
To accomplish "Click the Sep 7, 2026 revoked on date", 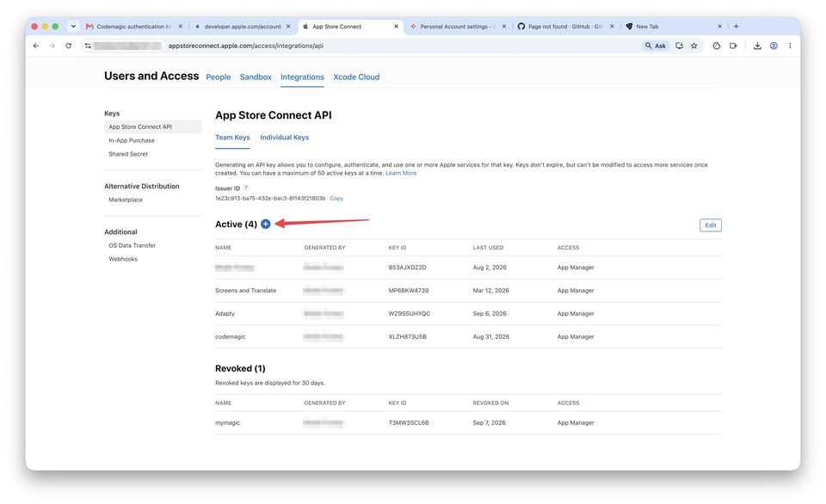I will point(489,423).
